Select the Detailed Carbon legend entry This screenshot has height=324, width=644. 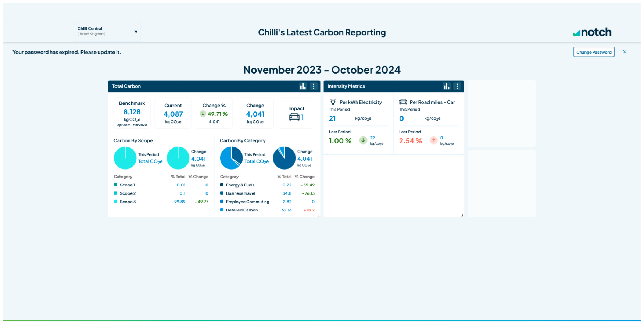coord(239,210)
